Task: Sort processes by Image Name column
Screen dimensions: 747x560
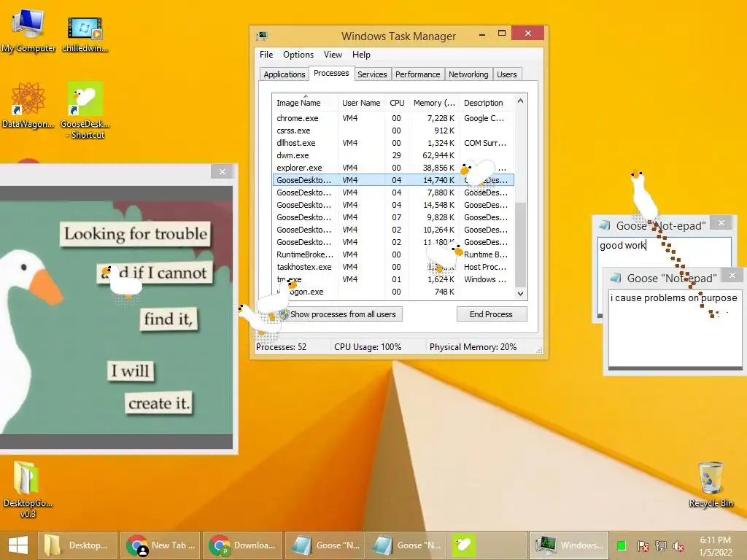Action: pyautogui.click(x=305, y=102)
